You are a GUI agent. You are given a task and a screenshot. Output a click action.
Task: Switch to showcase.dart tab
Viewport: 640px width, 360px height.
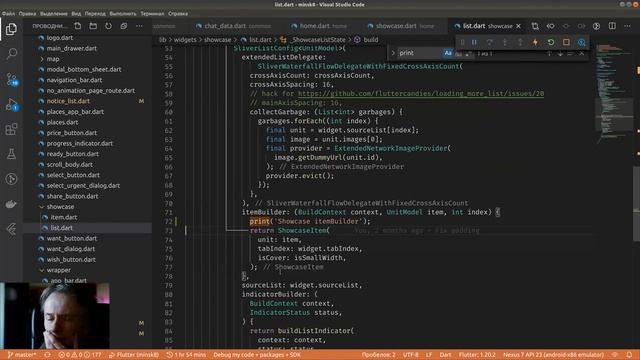[x=401, y=26]
